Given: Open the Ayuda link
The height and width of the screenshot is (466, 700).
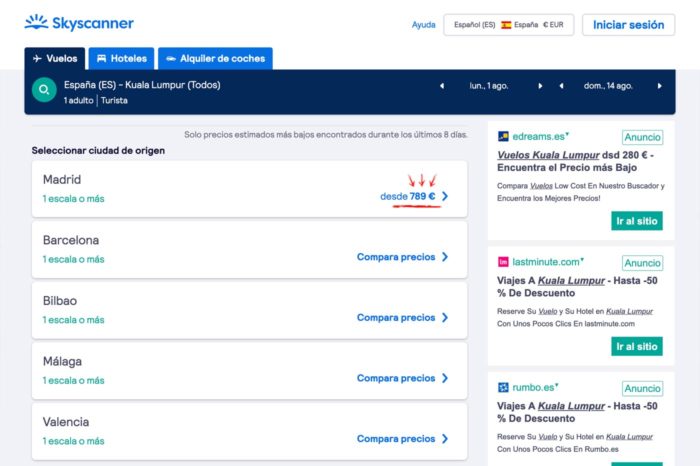Looking at the screenshot, I should [x=423, y=25].
